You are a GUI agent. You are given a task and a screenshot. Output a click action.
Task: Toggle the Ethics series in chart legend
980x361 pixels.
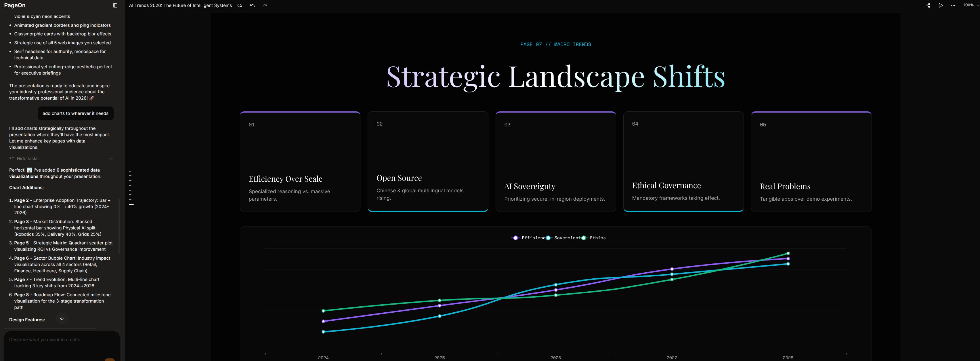[x=593, y=238]
